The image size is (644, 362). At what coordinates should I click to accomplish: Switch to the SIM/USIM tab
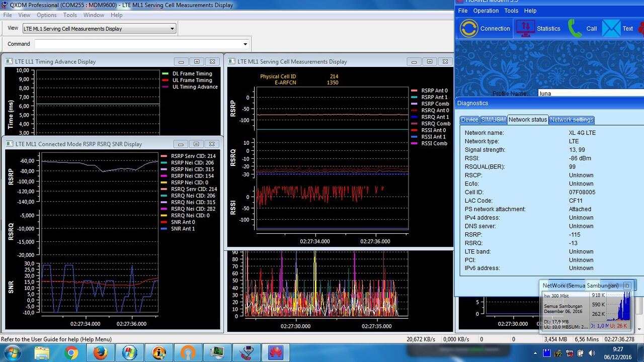tap(493, 120)
